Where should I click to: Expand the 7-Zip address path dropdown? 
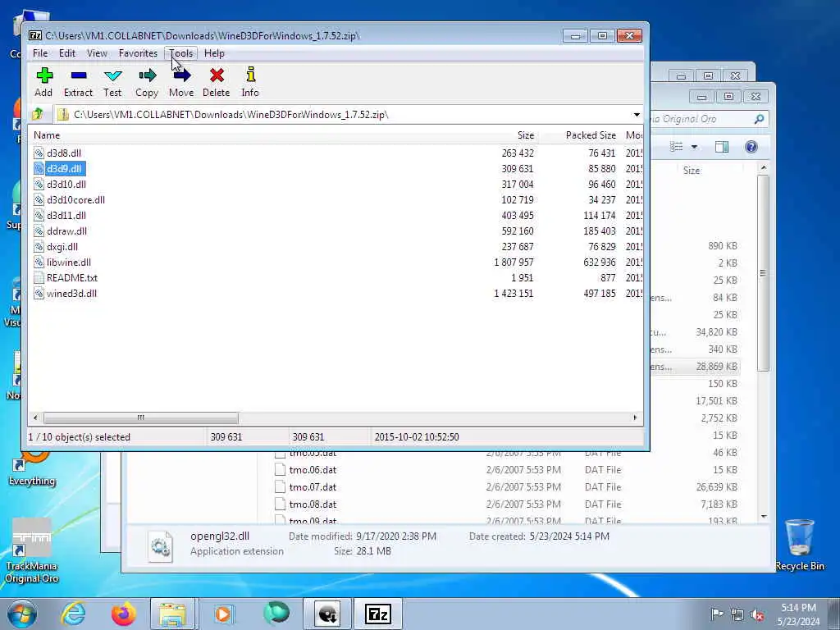coord(637,115)
